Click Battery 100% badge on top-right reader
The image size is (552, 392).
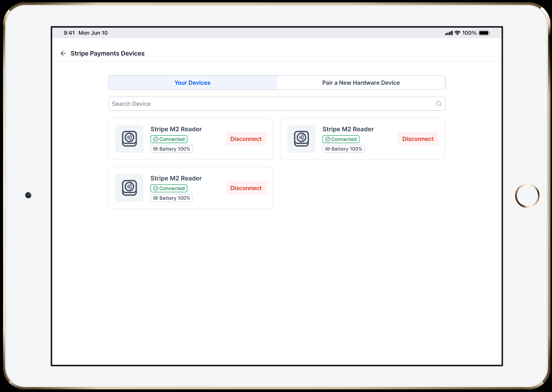(344, 149)
